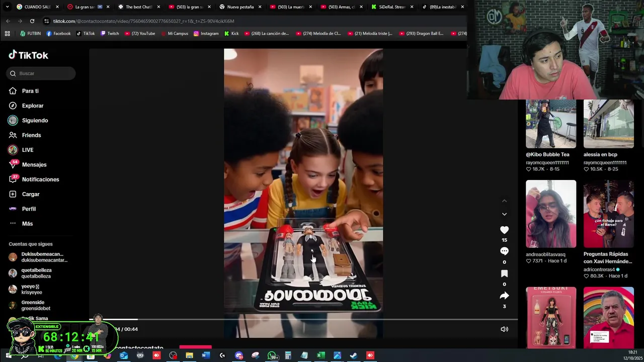Open the Facebook bookmark
644x362 pixels.
pos(58,34)
